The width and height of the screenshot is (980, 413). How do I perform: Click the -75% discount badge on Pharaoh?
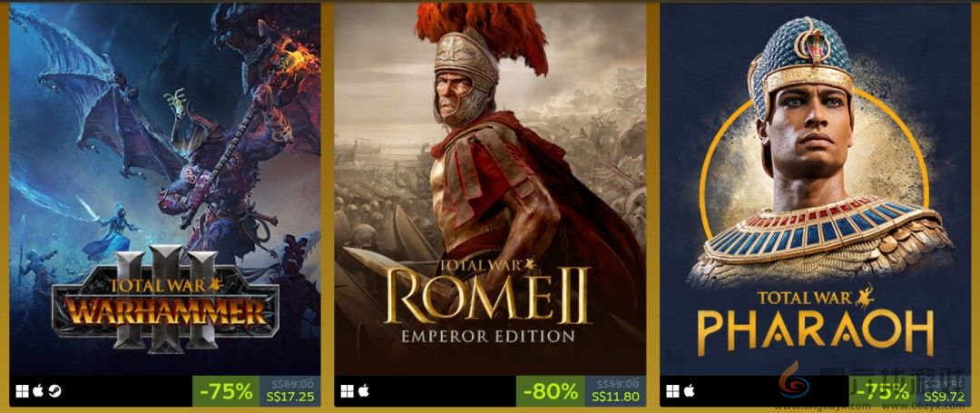click(x=882, y=391)
